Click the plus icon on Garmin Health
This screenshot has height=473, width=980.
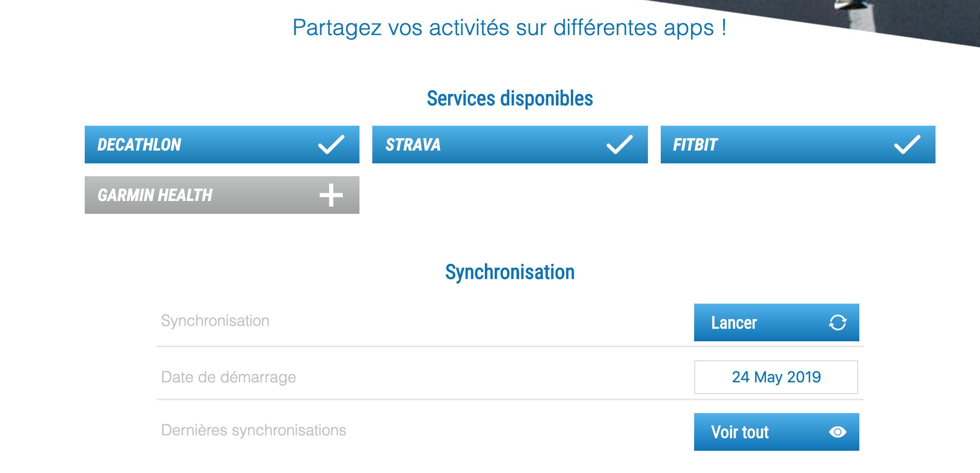(331, 195)
